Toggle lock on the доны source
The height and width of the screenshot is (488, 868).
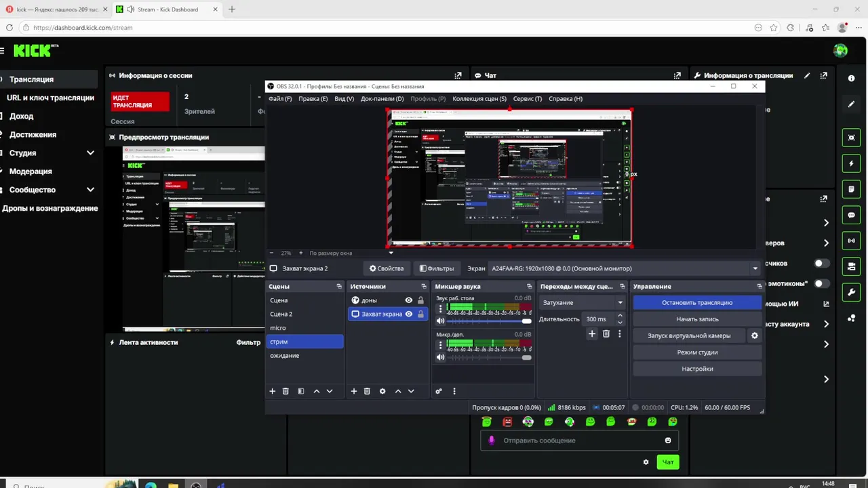(x=420, y=300)
